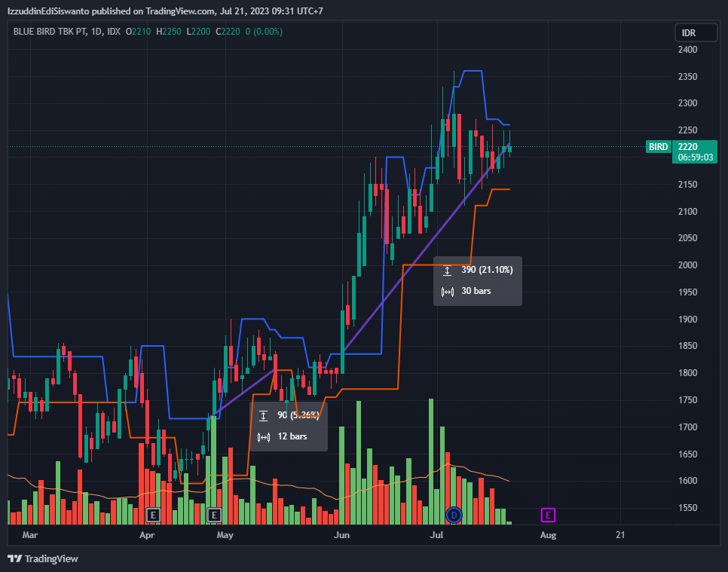This screenshot has height=572, width=728.
Task: Click the Apr date axis label
Action: tap(147, 535)
